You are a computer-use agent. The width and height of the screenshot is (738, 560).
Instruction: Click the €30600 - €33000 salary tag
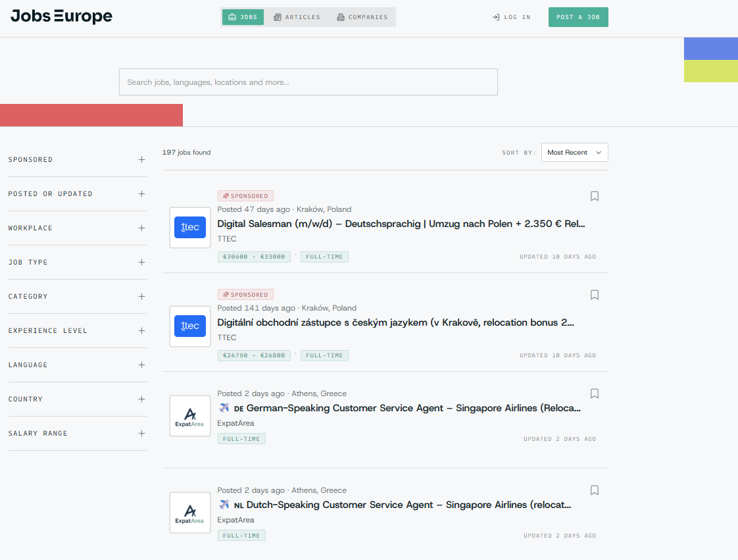click(254, 257)
